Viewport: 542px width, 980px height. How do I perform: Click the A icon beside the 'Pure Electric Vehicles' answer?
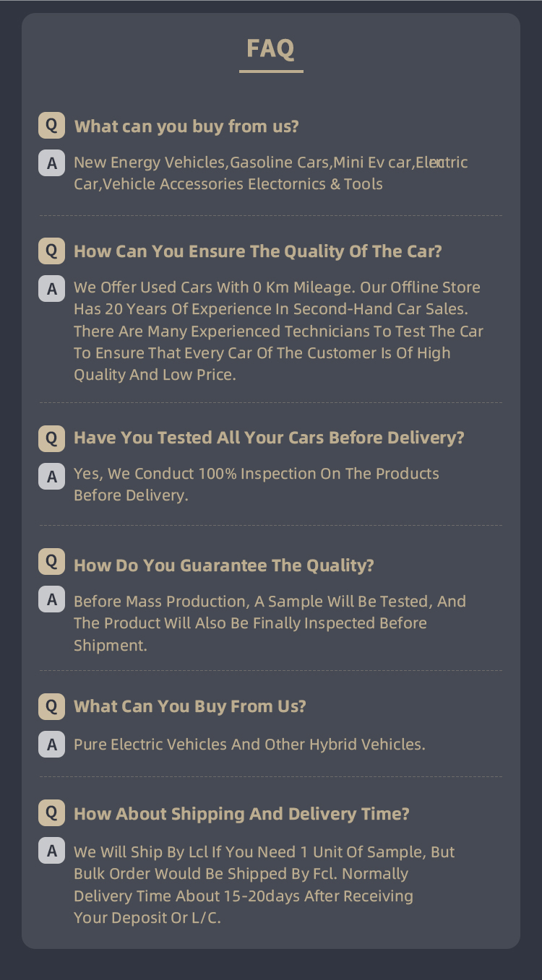(51, 745)
